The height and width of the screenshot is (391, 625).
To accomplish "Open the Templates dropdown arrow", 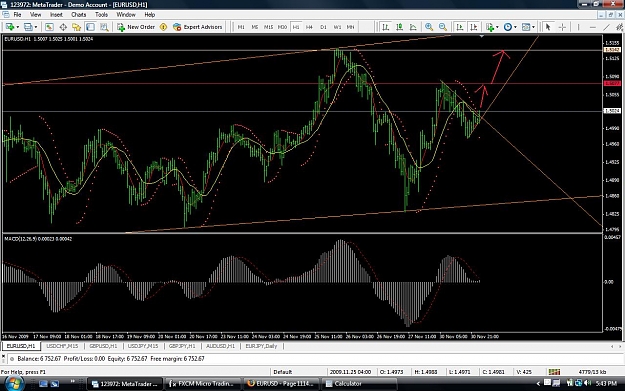I will coord(533,27).
